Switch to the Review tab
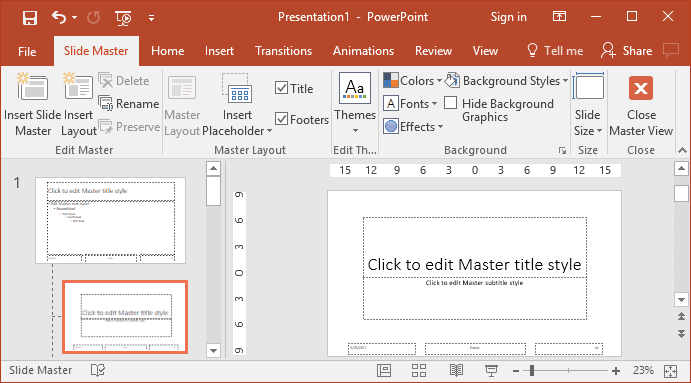This screenshot has width=691, height=383. coord(433,51)
